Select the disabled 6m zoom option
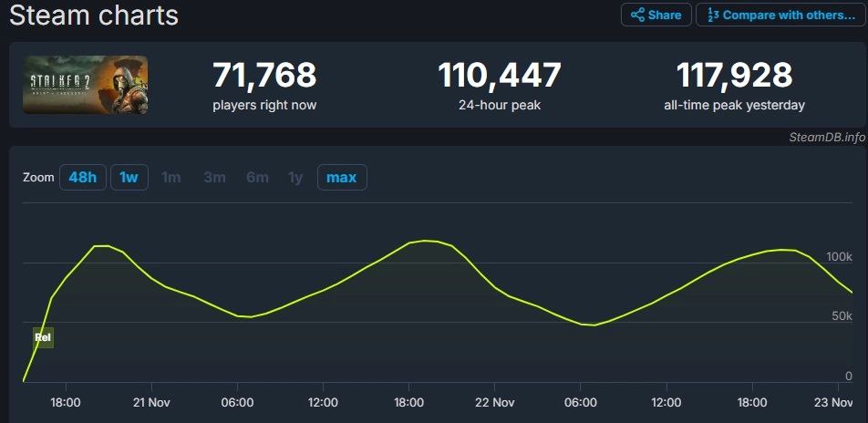This screenshot has height=423, width=868. coord(257,178)
